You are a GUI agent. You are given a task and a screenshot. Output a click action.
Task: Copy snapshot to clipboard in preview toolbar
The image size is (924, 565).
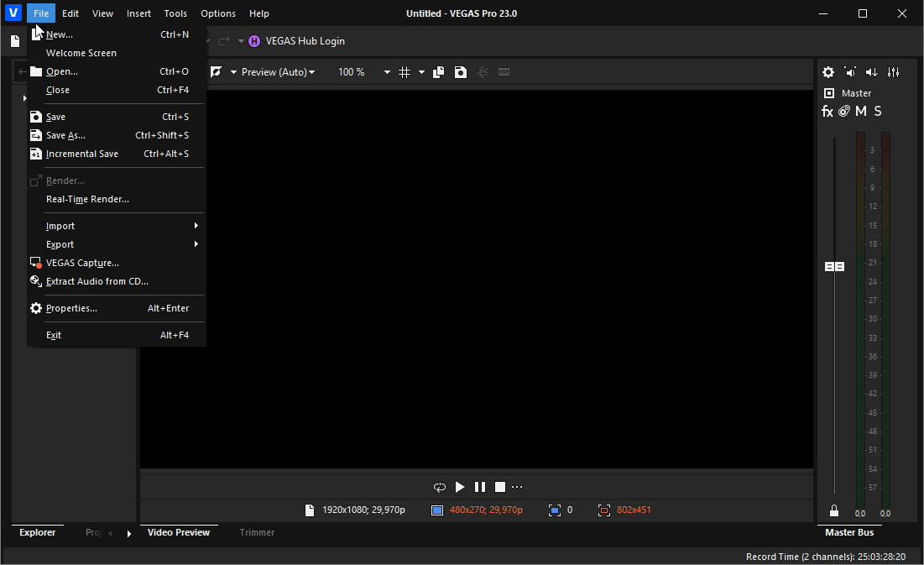[438, 72]
